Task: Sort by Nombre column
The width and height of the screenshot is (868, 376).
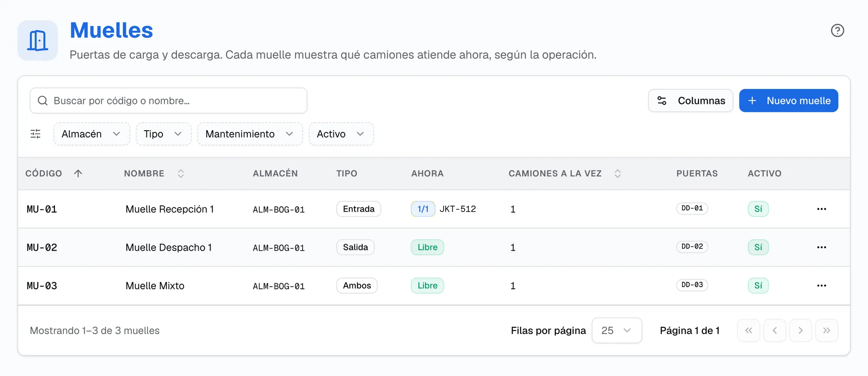Action: [154, 173]
